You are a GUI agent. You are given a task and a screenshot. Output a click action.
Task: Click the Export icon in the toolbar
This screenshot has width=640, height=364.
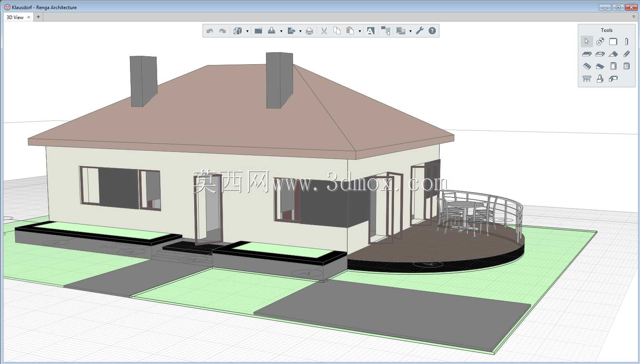pos(291,31)
